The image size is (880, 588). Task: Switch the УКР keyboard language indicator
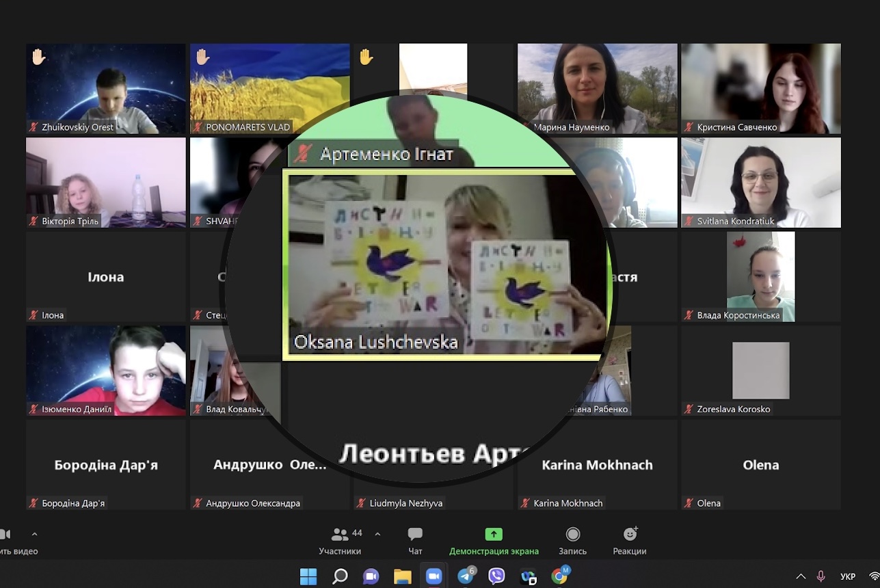[x=848, y=576]
